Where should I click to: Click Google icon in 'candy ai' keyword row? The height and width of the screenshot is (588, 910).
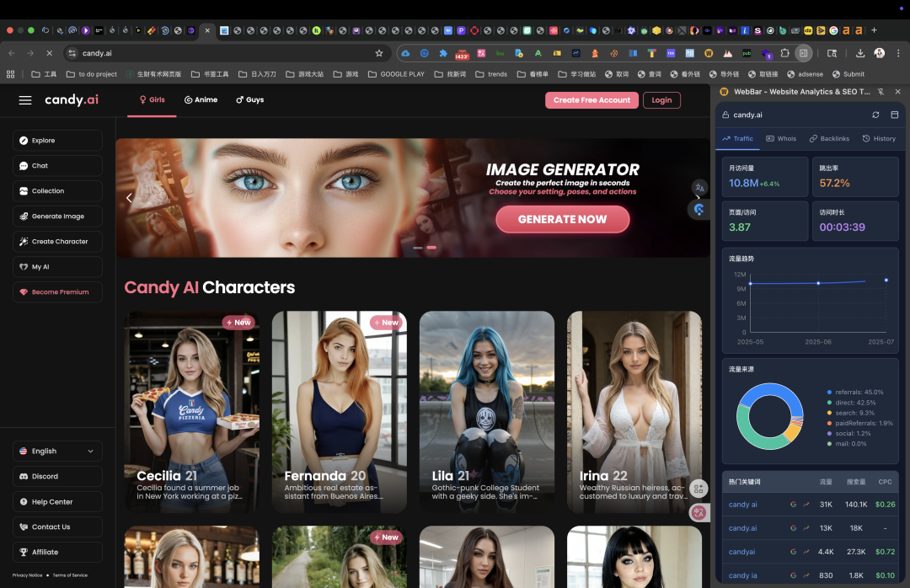coord(794,505)
